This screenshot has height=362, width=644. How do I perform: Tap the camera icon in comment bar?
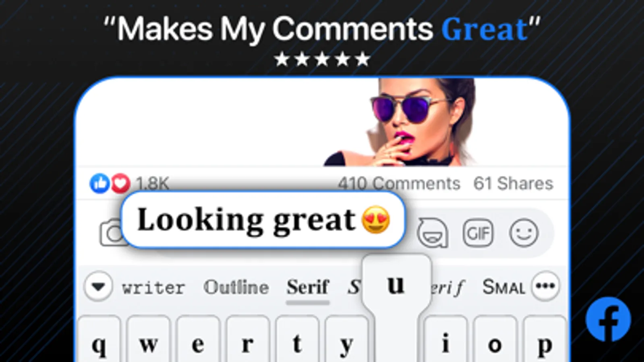(x=111, y=232)
